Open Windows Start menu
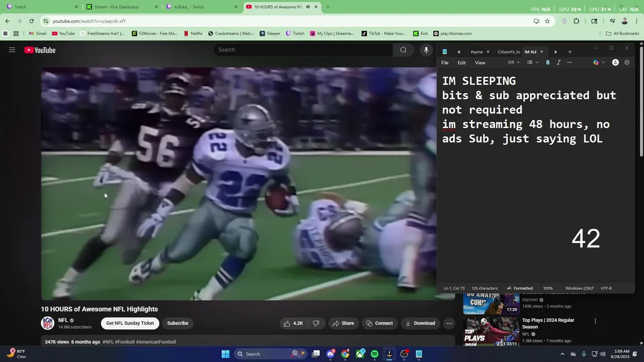 click(225, 354)
